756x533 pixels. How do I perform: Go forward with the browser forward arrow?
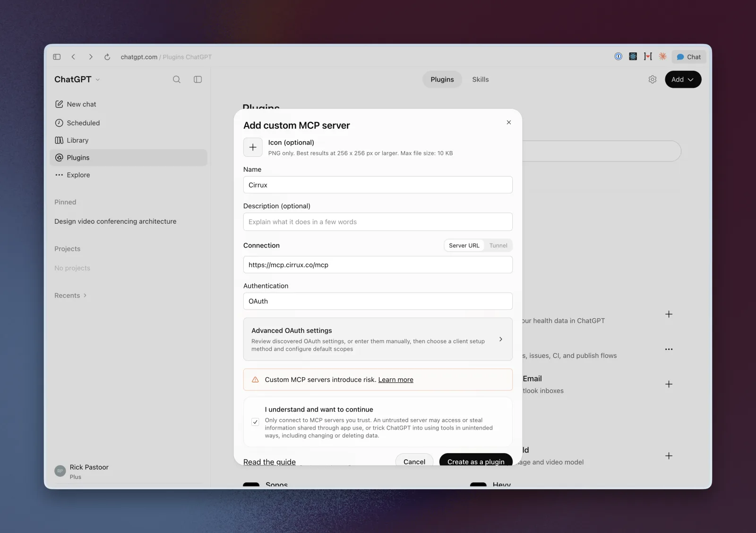91,57
